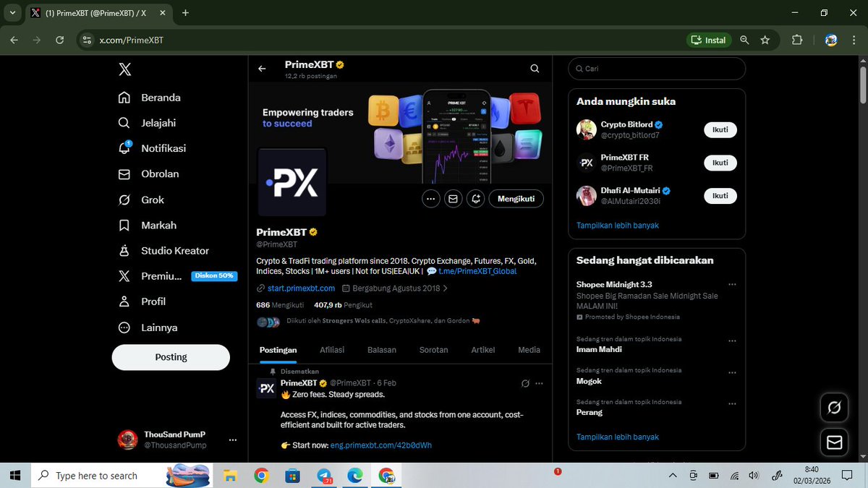Image resolution: width=868 pixels, height=488 pixels.
Task: Open followers-you-know Diikuti oleh line
Action: [x=383, y=321]
